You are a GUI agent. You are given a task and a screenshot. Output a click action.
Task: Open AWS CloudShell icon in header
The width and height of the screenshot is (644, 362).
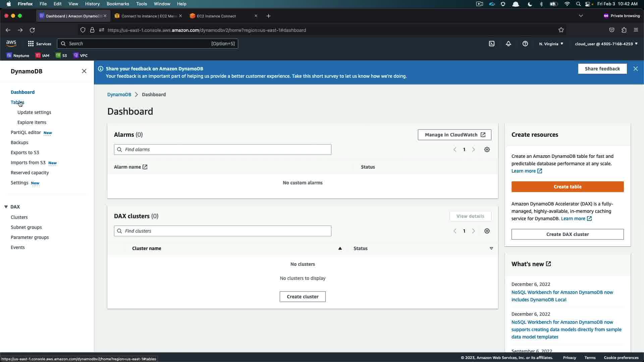[492, 44]
